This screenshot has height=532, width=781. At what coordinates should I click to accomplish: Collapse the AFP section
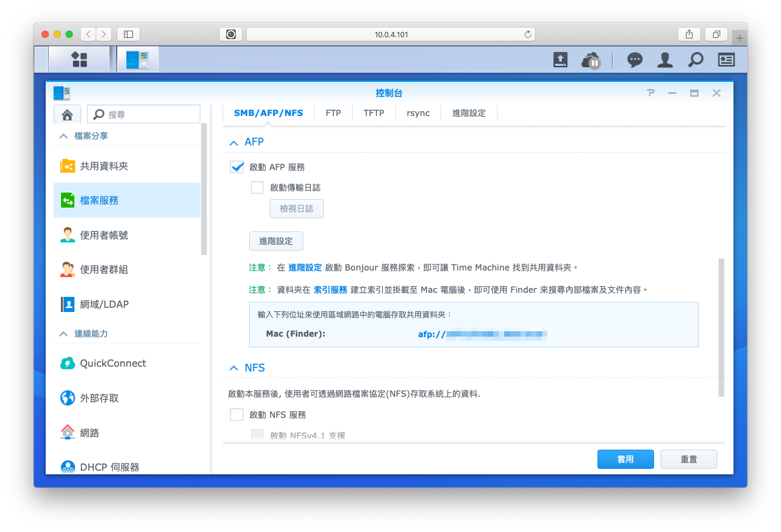(x=233, y=142)
